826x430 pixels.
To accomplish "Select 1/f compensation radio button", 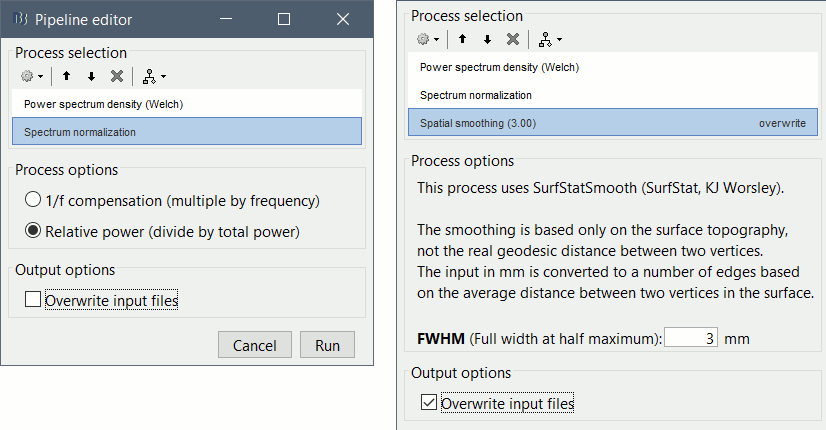I will click(x=34, y=200).
